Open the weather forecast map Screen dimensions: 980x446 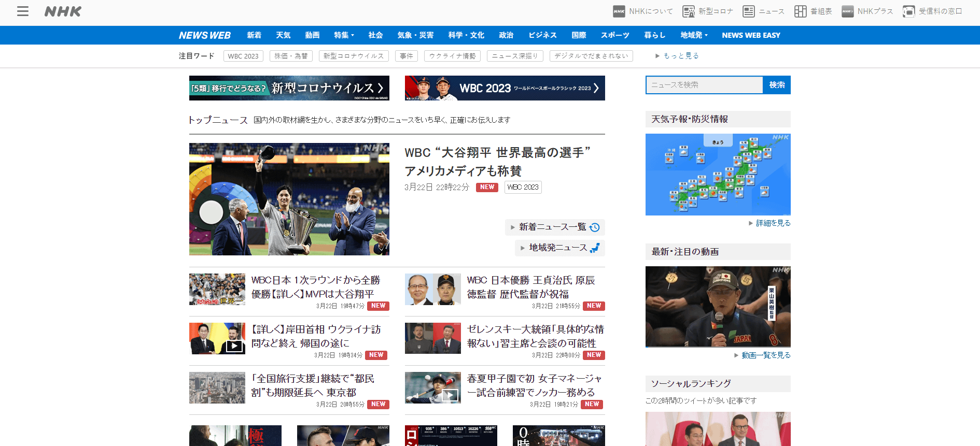(x=718, y=175)
